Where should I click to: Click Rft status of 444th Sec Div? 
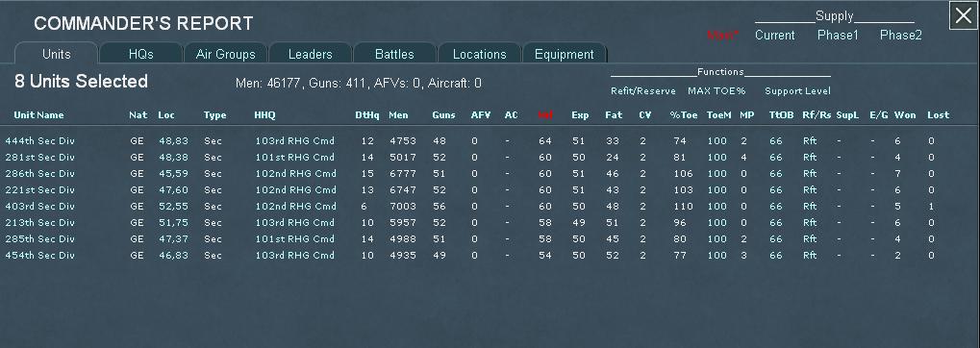point(810,141)
